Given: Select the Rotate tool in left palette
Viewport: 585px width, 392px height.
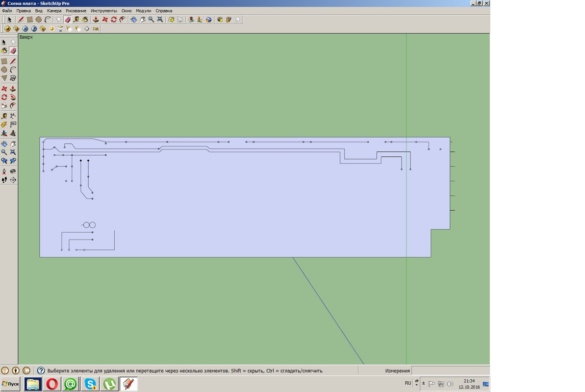Looking at the screenshot, I should pos(4,98).
